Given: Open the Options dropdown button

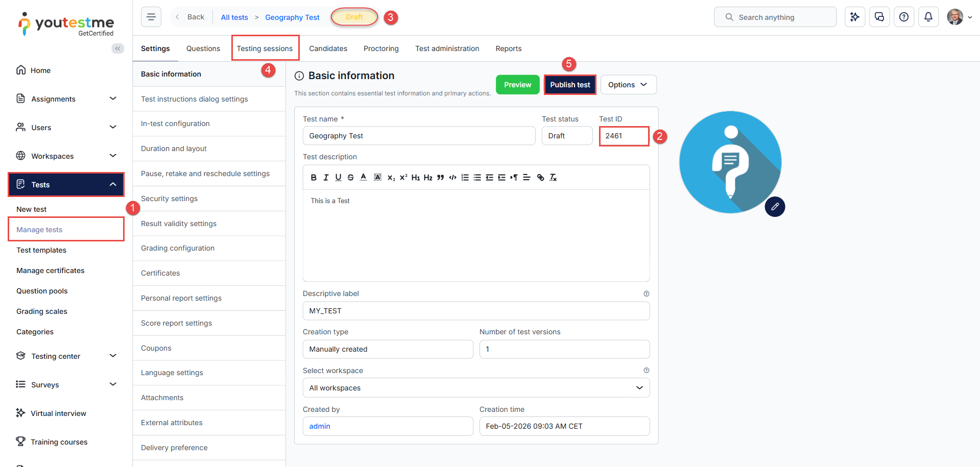Looking at the screenshot, I should click(x=628, y=85).
